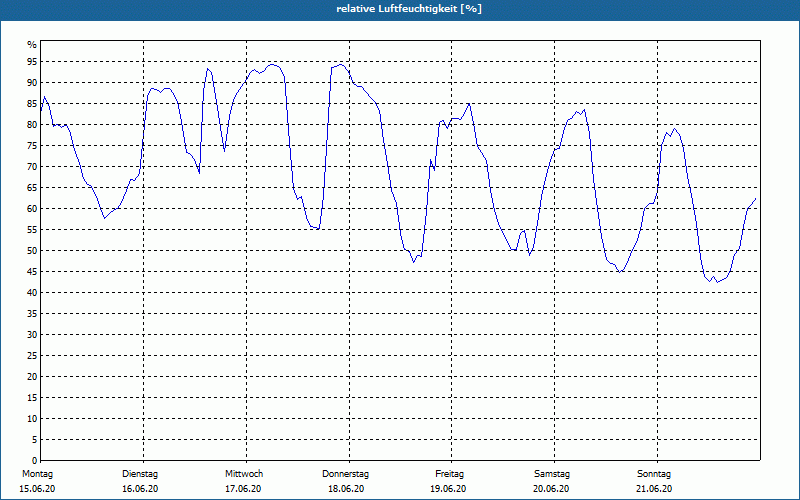The height and width of the screenshot is (500, 800).
Task: Click the date 18.06.20
Action: [346, 489]
